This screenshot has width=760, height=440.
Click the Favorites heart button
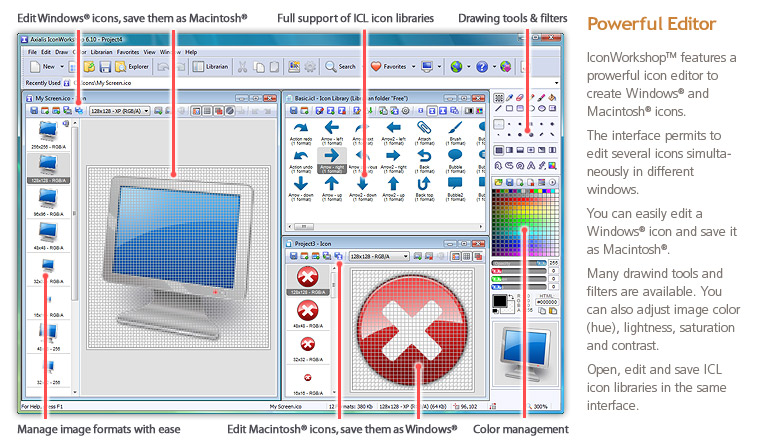point(389,67)
